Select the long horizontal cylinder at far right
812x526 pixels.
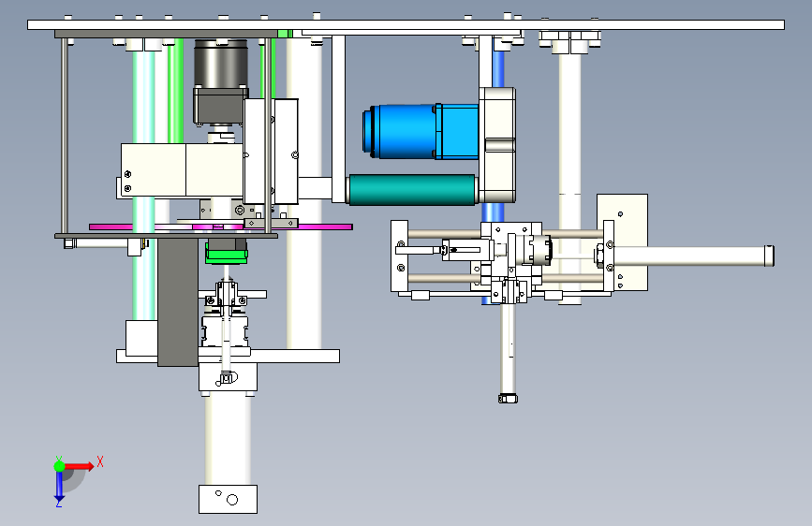tap(694, 256)
